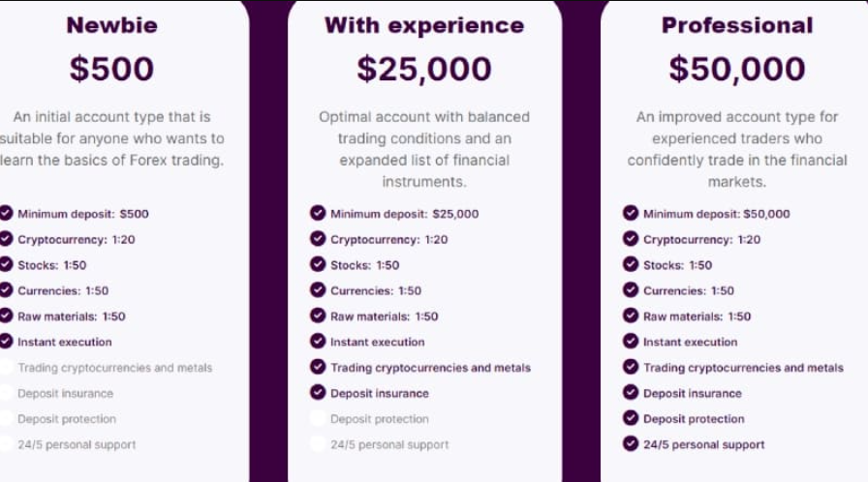
Task: Click the greyed-out Deposit protection circle in With experience
Action: pyautogui.click(x=318, y=419)
